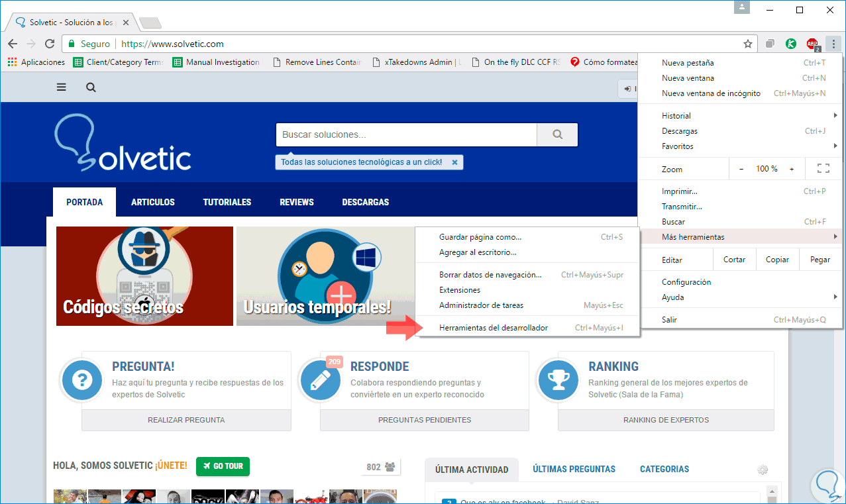Expand the Historial submenu
This screenshot has width=846, height=504.
tap(740, 115)
